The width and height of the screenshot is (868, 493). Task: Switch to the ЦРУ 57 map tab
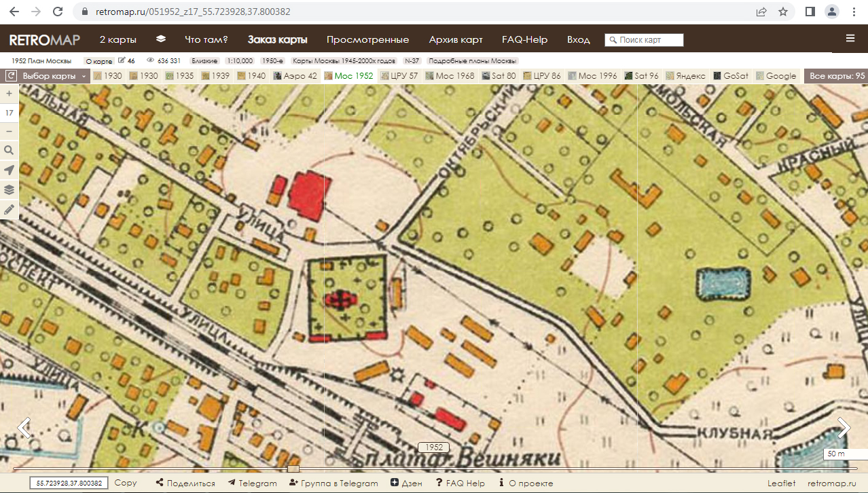pos(400,76)
